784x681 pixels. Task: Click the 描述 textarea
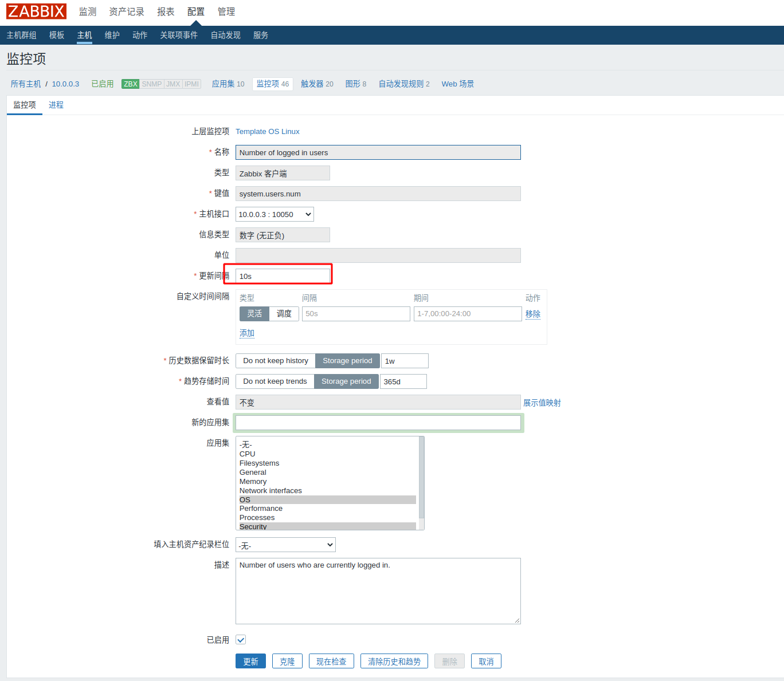point(378,591)
